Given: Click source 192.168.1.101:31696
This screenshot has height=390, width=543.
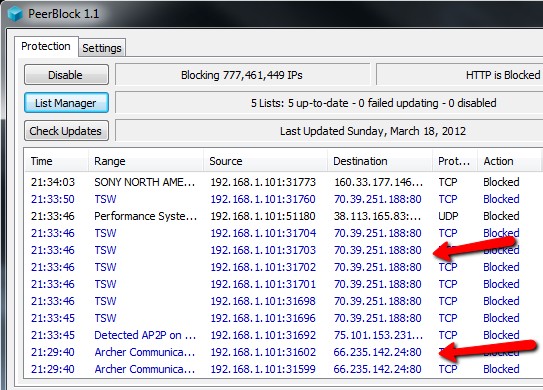Looking at the screenshot, I should tap(263, 318).
